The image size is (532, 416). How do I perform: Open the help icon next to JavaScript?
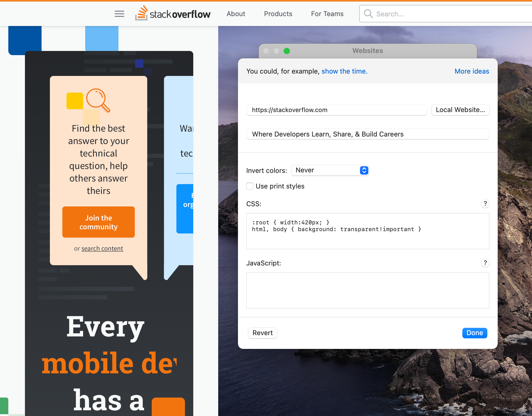click(x=485, y=263)
